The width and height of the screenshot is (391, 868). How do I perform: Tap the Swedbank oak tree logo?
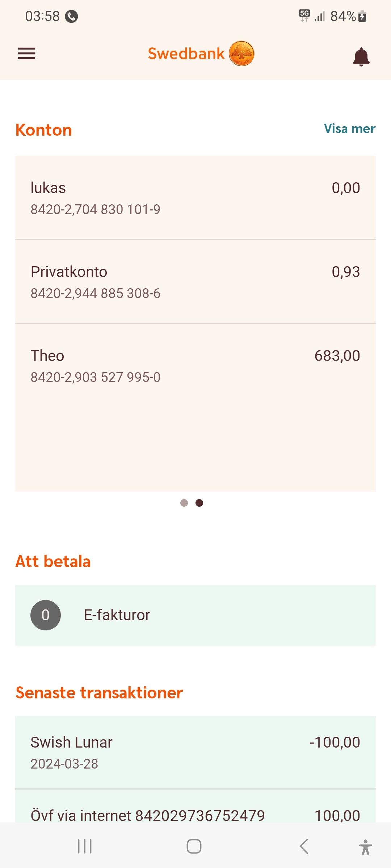[x=241, y=54]
